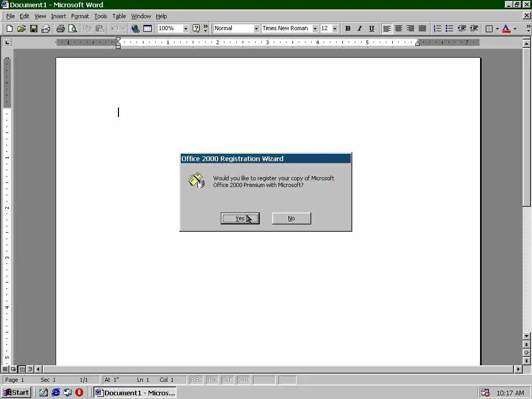This screenshot has width=532, height=399.
Task: Click the tab stop selector at ruler corner
Action: [7, 43]
